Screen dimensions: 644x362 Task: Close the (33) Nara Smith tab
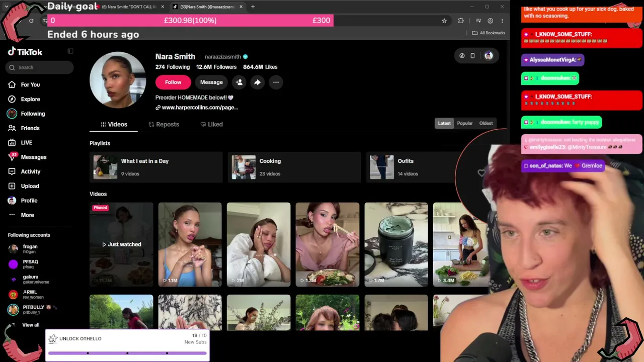(241, 7)
